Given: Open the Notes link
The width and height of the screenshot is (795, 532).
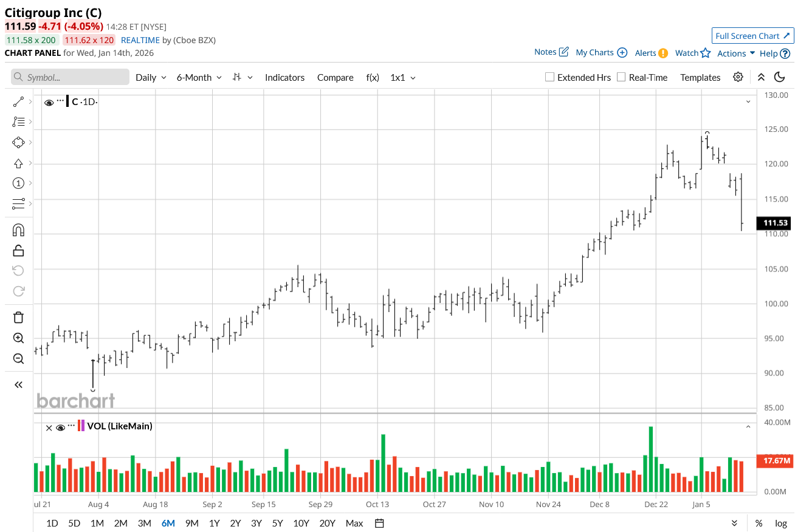Looking at the screenshot, I should point(545,52).
